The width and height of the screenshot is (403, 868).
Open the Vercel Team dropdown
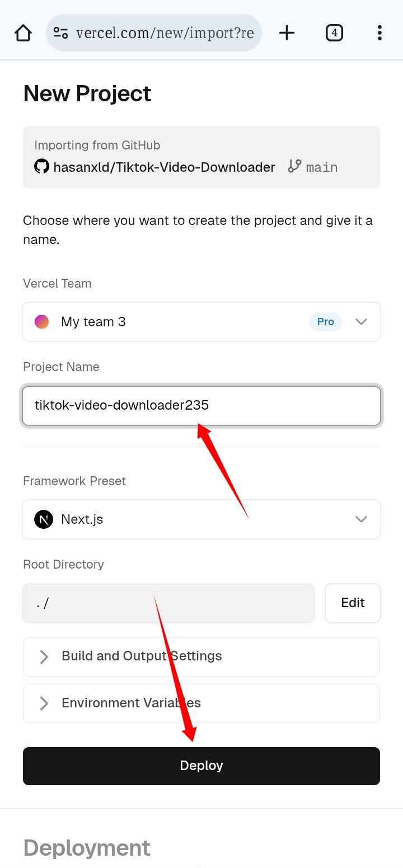361,322
